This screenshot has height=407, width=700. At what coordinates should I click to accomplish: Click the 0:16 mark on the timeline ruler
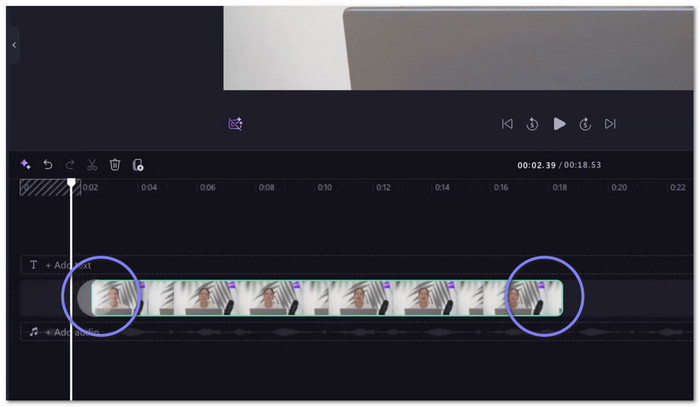click(501, 187)
